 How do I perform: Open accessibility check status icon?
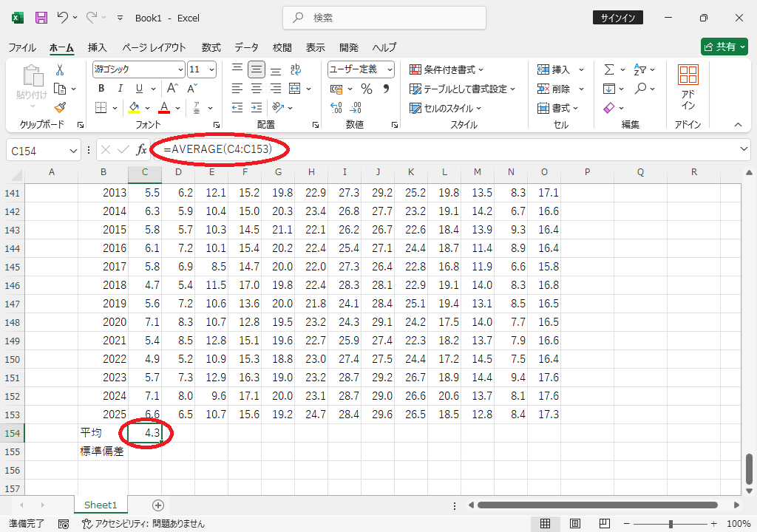[143, 524]
